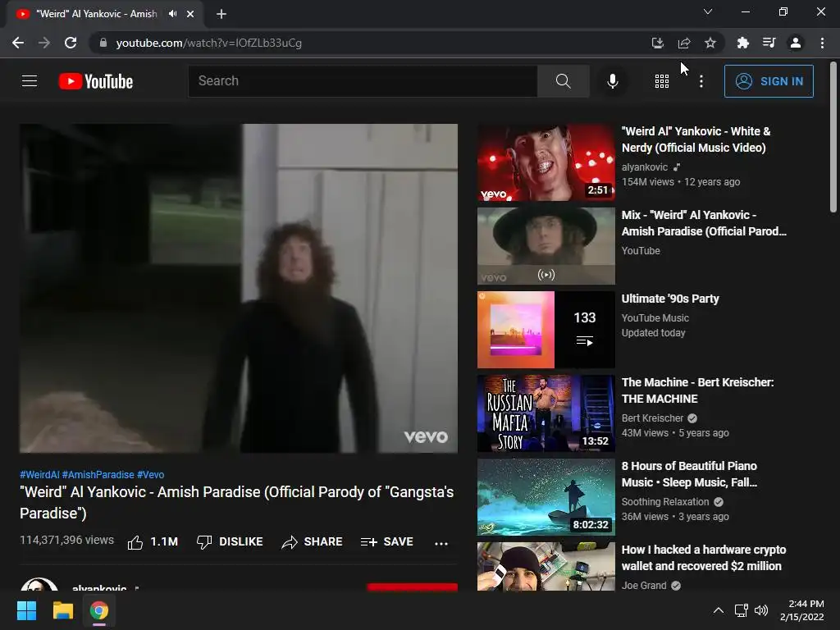Type in the YouTube Search field
Viewport: 840px width, 630px height.
[363, 81]
